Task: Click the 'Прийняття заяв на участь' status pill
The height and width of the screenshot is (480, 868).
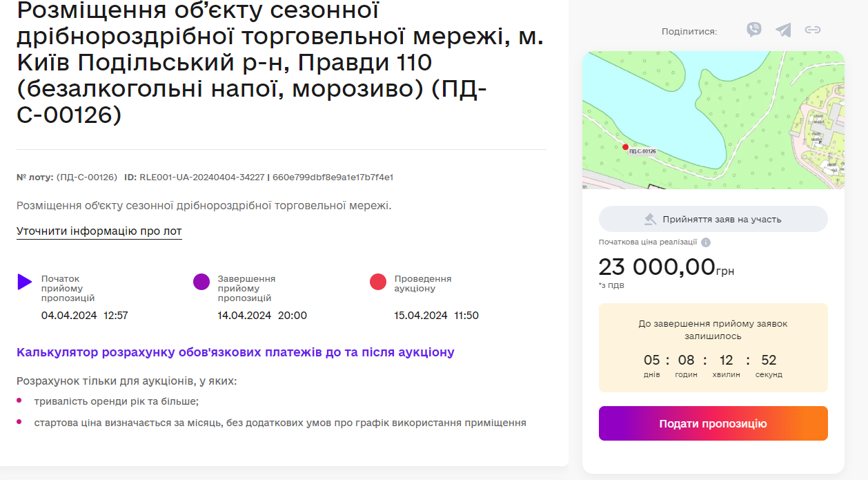Action: pyautogui.click(x=713, y=218)
